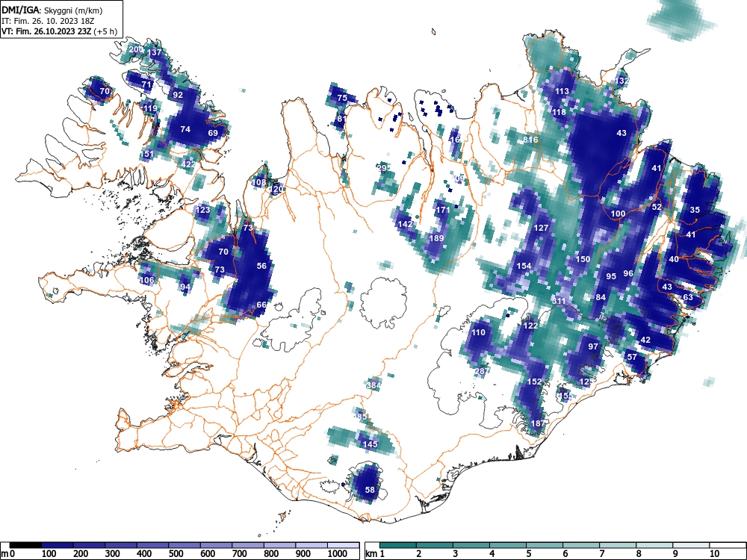Click the visibility value 150 on the map

coord(583,259)
